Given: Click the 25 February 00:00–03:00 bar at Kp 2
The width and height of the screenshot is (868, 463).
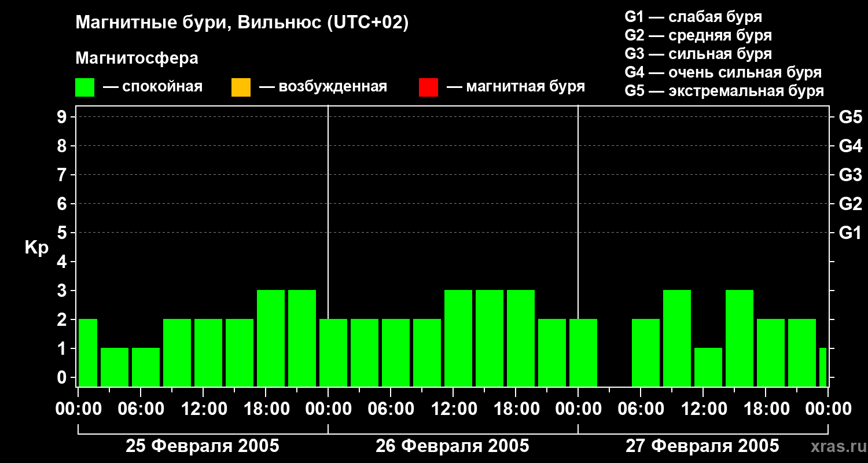Looking at the screenshot, I should 88,352.
